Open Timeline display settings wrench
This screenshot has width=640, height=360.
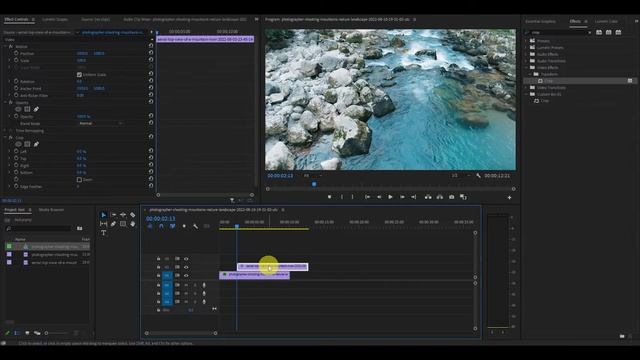tap(196, 226)
